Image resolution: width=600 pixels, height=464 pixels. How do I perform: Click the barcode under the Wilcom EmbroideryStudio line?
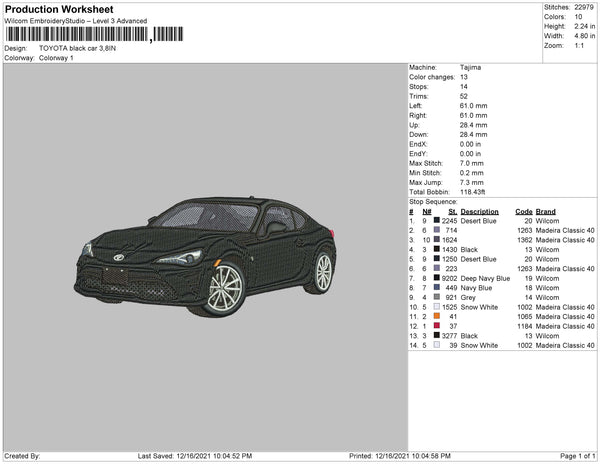94,34
